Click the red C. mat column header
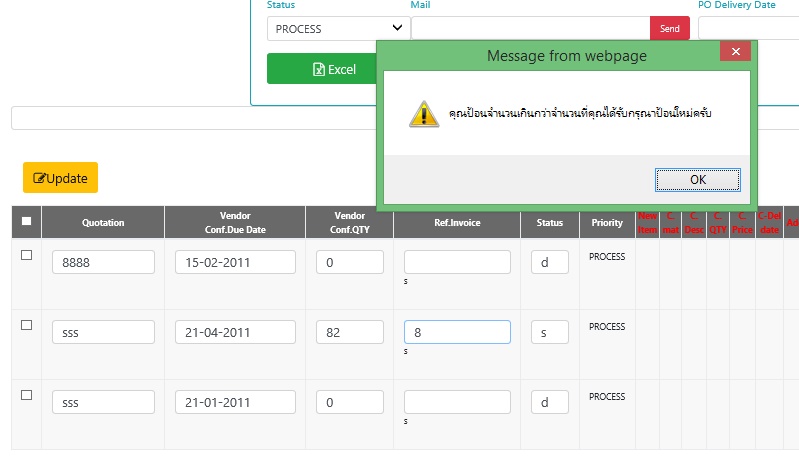The height and width of the screenshot is (467, 799). pos(671,223)
